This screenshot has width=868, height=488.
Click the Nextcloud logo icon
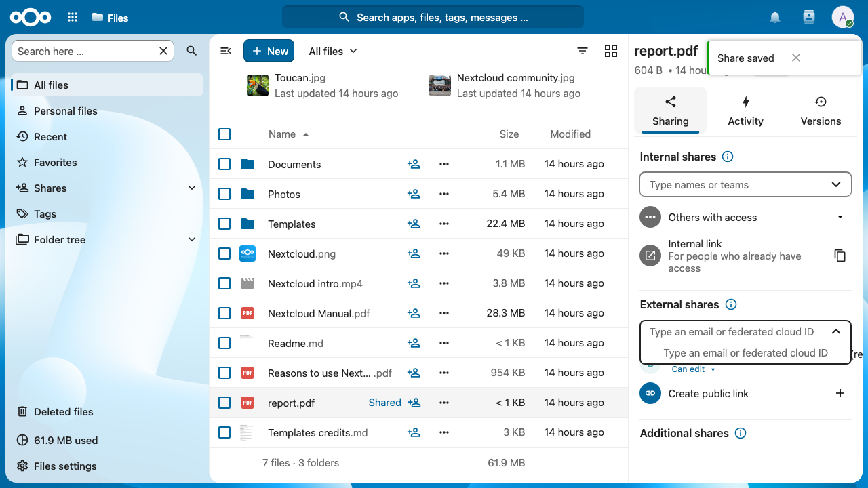[31, 18]
